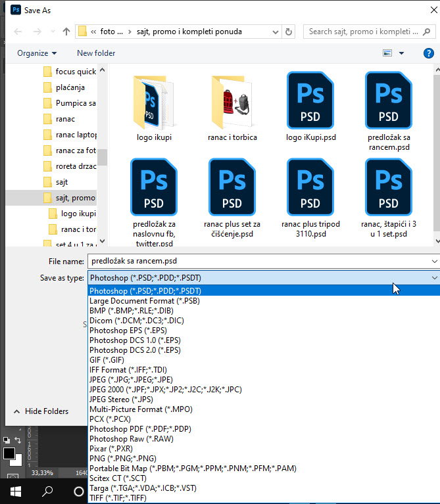Select the focus quick folder
This screenshot has height=504, width=440.
(70, 72)
